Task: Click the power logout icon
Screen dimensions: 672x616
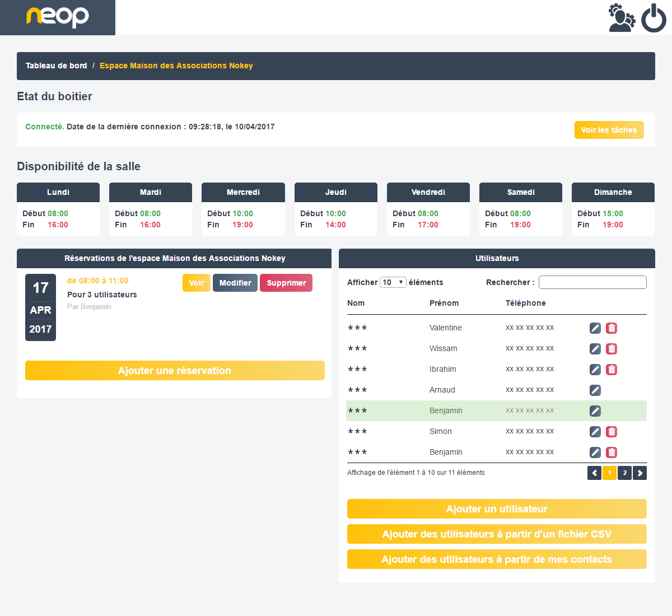Action: [654, 18]
